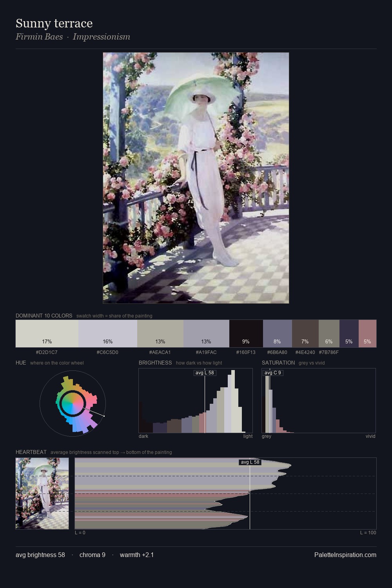Select the dusty pink 5% swatch
392x588 pixels.
point(367,334)
